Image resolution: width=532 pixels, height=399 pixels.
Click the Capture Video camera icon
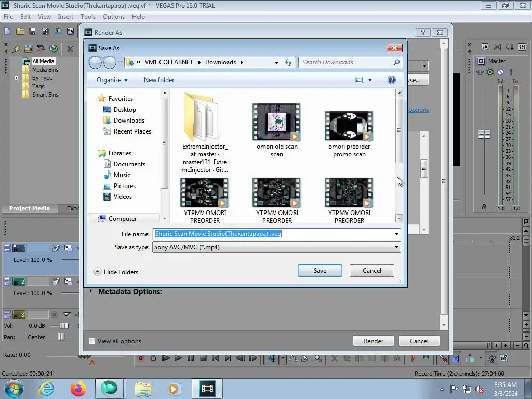(41, 49)
